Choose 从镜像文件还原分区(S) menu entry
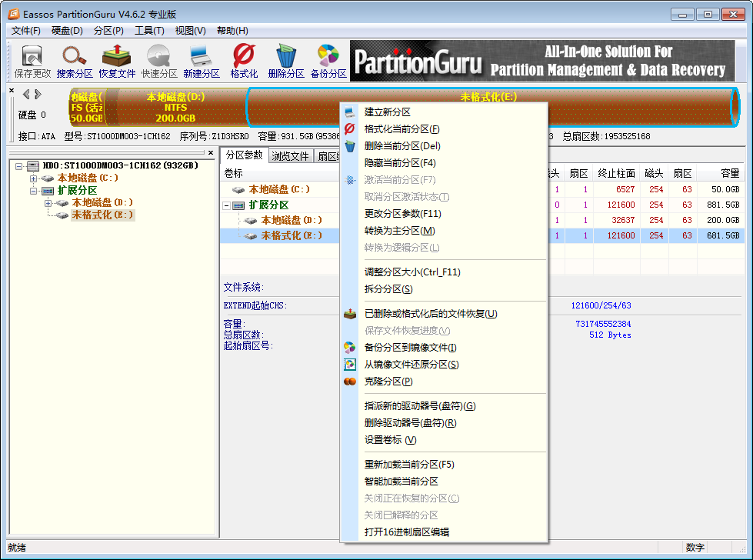Screen dimensions: 753x560 [444, 365]
